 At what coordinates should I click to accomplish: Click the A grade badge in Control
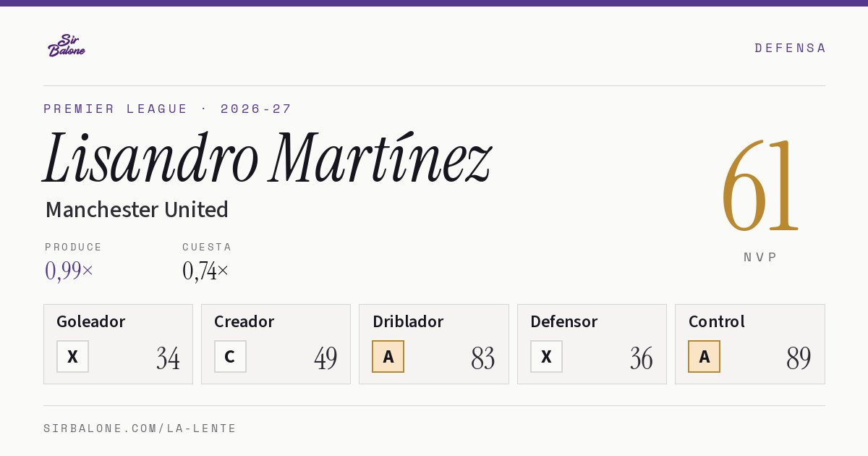pos(704,356)
